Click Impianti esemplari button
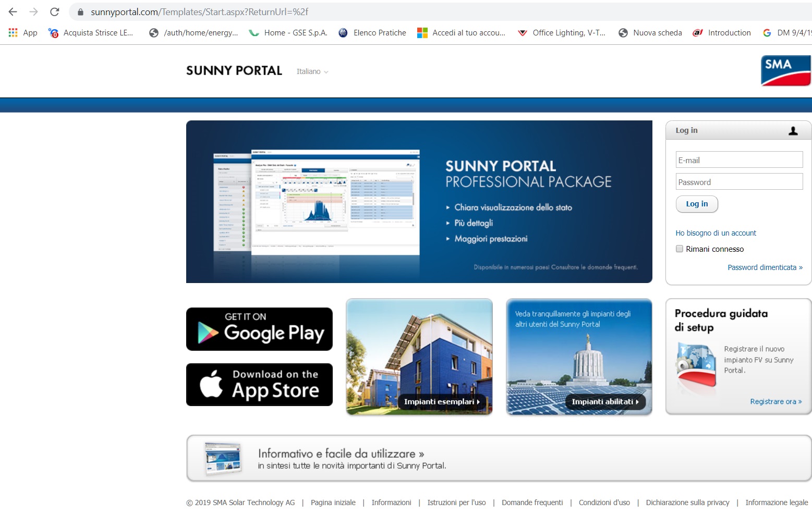This screenshot has width=812, height=515. pyautogui.click(x=442, y=401)
